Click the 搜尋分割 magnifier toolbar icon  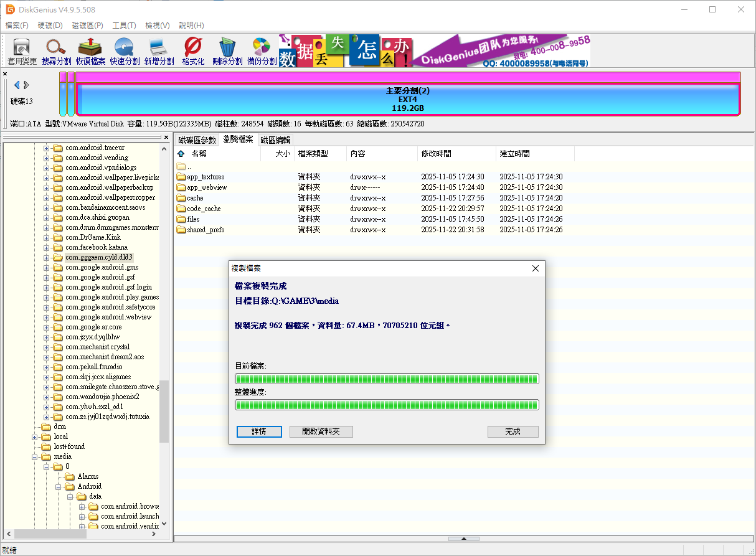(56, 51)
